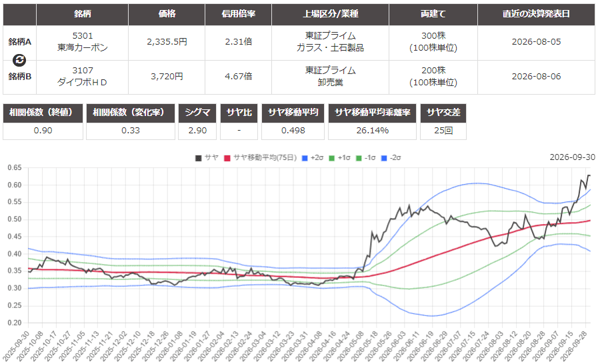Click the サヤ移動平均 header
Image resolution: width=598 pixels, height=364 pixels.
click(293, 113)
